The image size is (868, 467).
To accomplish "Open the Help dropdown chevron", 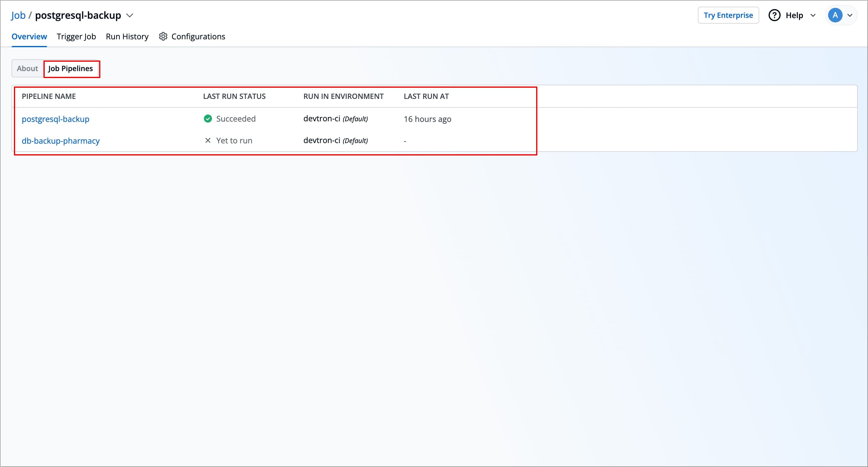I will (813, 15).
